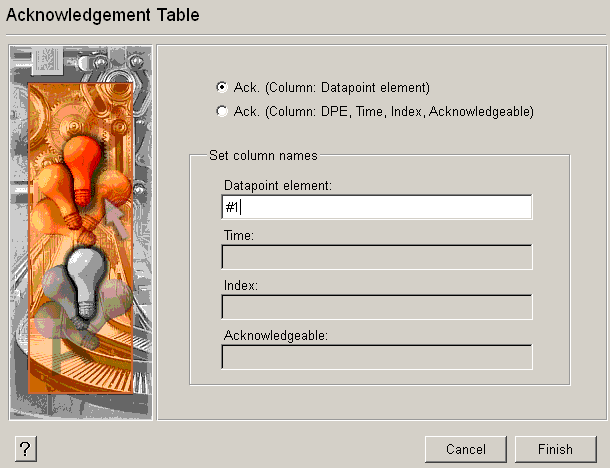
Task: Select Ack. (Column: Datapoint element) radio button
Action: click(222, 88)
